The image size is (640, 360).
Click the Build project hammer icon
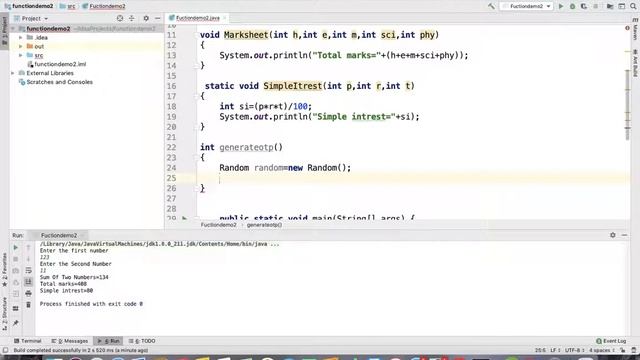491,6
